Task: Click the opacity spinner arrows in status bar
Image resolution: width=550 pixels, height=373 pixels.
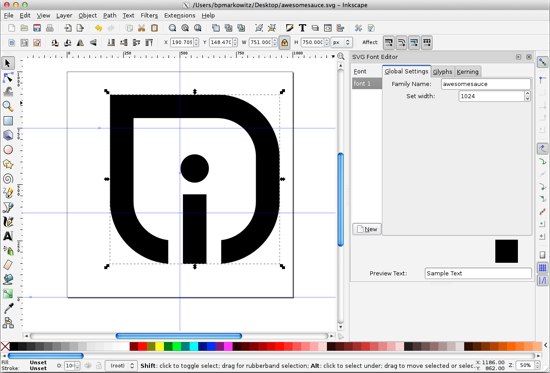Action: (x=78, y=366)
